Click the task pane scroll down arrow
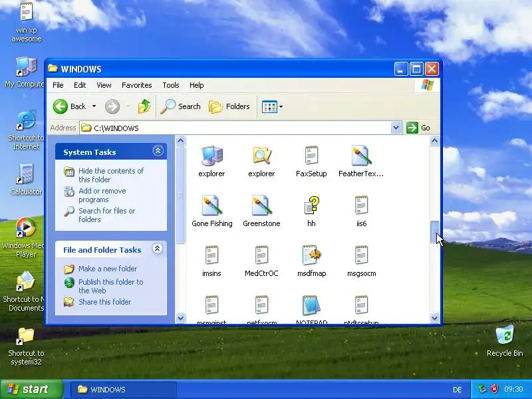532x399 pixels. [181, 319]
